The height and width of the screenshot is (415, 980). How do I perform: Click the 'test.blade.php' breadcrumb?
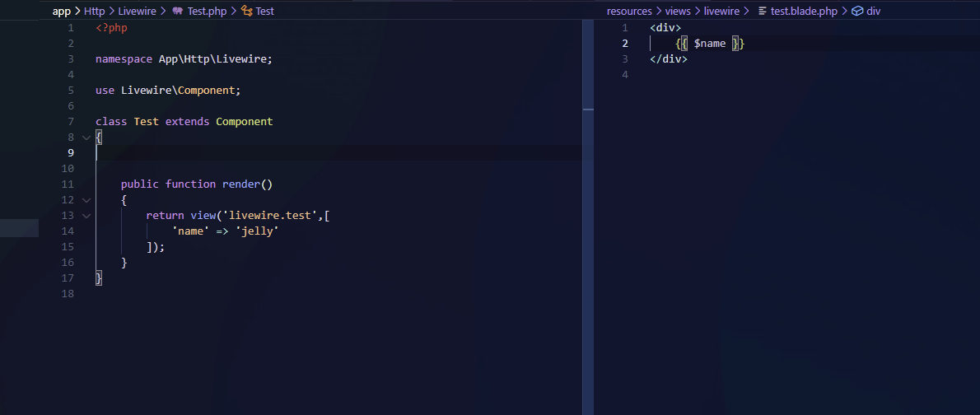[804, 12]
